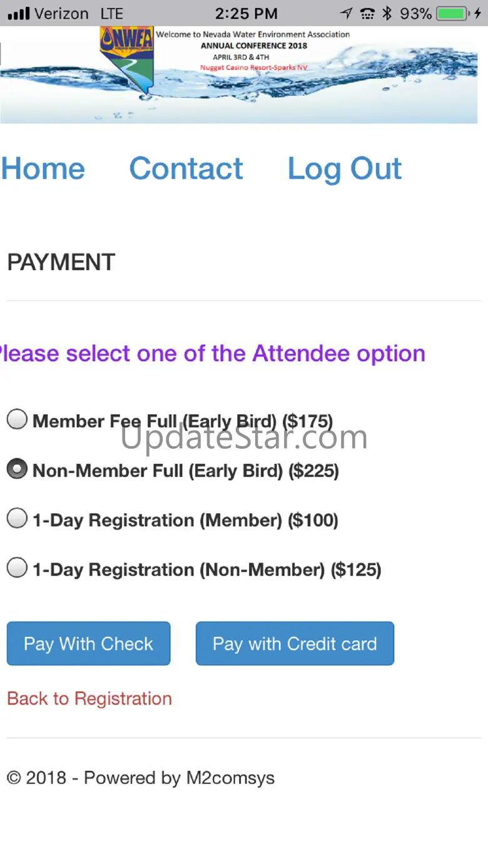Open the Home navigation link

tap(43, 168)
